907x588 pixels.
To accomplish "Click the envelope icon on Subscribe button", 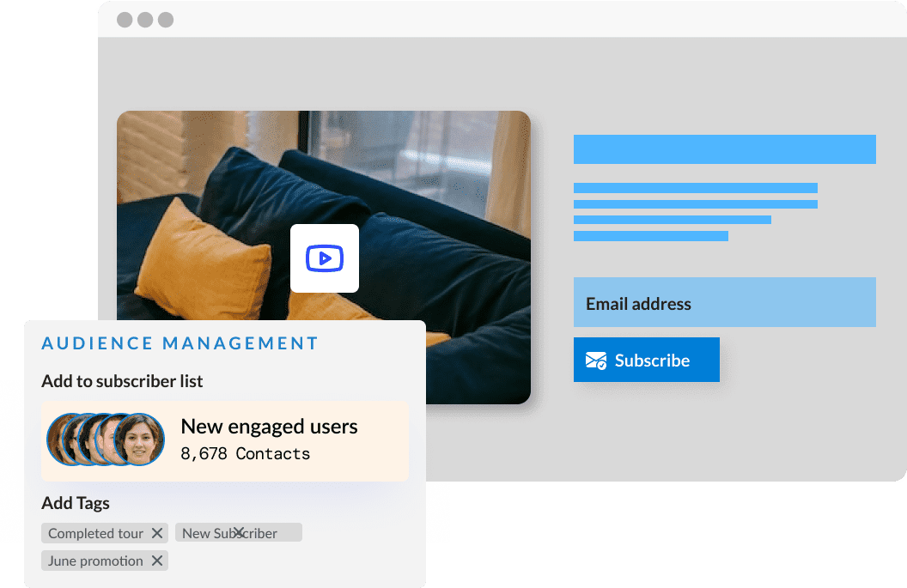I will click(596, 361).
